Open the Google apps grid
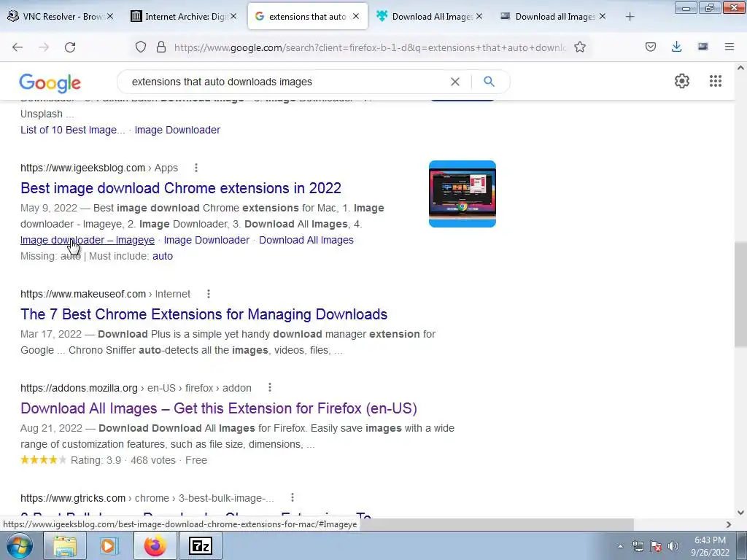747x560 pixels. (x=715, y=81)
